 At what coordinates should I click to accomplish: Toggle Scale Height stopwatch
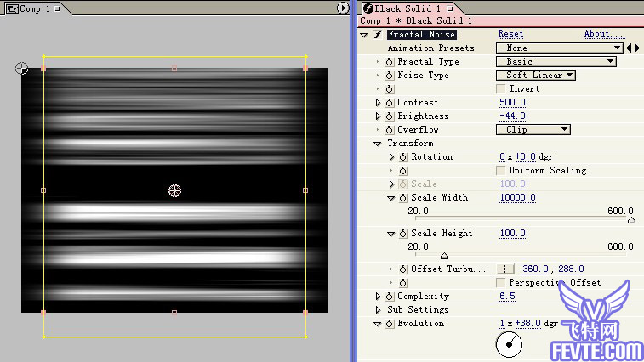click(x=403, y=233)
